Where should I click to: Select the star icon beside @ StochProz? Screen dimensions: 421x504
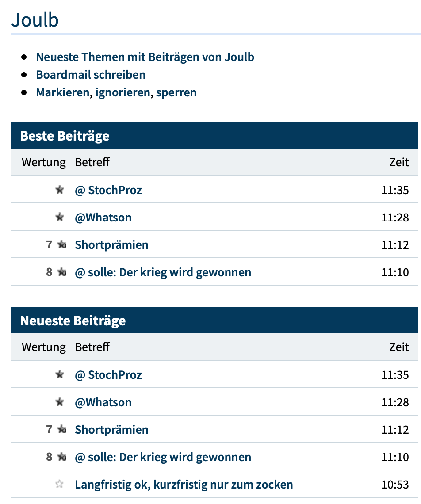pyautogui.click(x=60, y=190)
